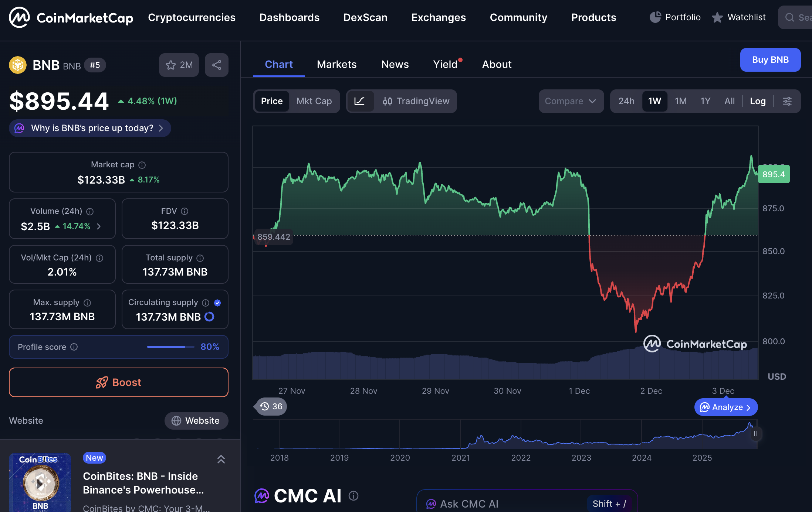This screenshot has width=812, height=512.
Task: Open chart settings sliders icon
Action: 787,101
